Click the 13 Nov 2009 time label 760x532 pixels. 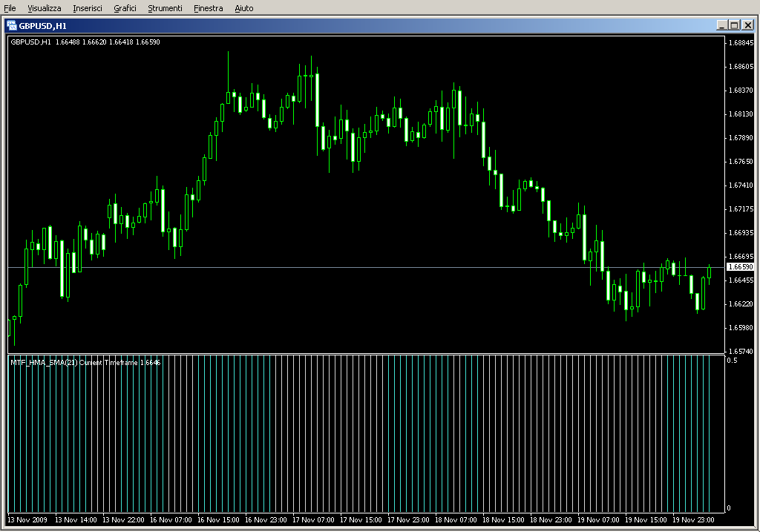(x=27, y=520)
